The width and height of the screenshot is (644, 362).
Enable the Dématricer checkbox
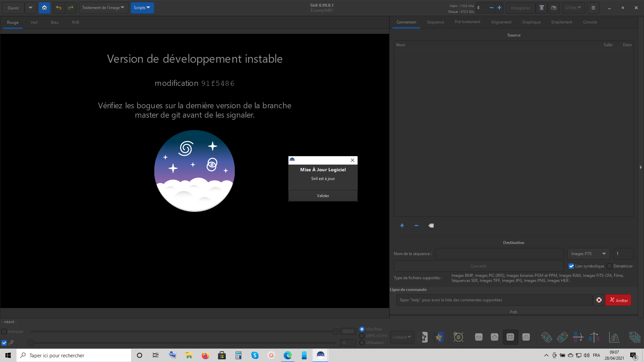click(609, 266)
